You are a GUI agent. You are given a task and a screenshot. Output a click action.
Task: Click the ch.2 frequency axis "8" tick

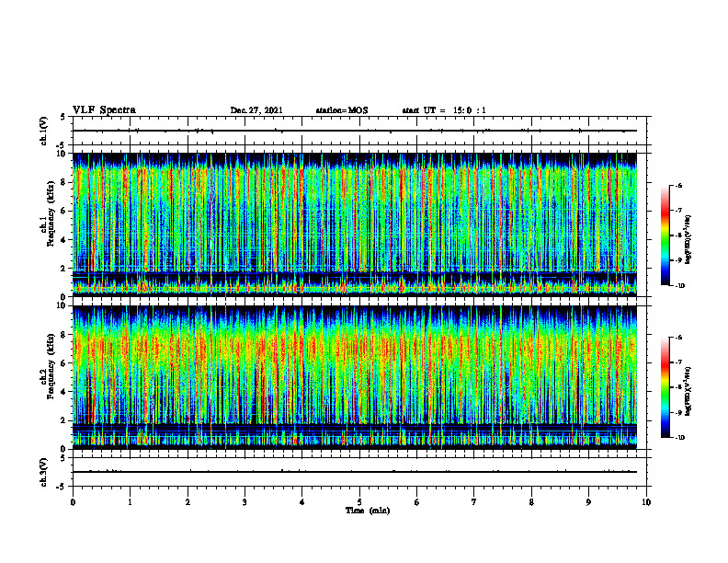64,335
